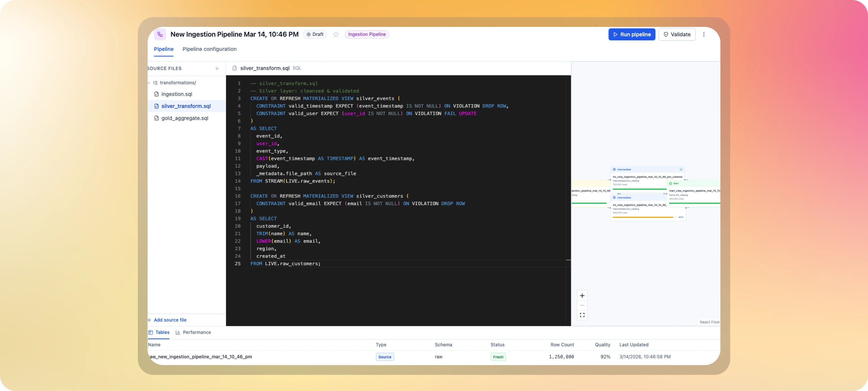Switch to the Pipeline tab
This screenshot has height=391, width=868.
[163, 49]
